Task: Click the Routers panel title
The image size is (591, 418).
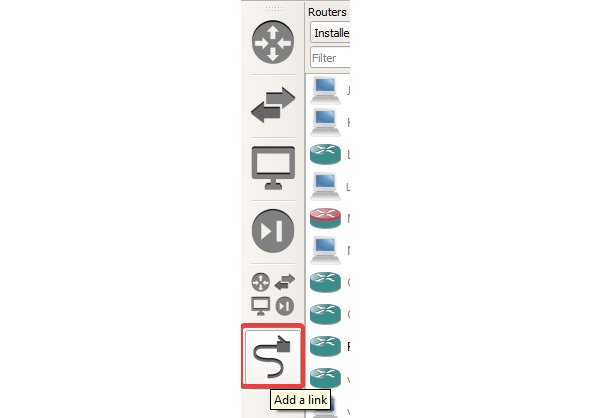Action: [x=327, y=12]
